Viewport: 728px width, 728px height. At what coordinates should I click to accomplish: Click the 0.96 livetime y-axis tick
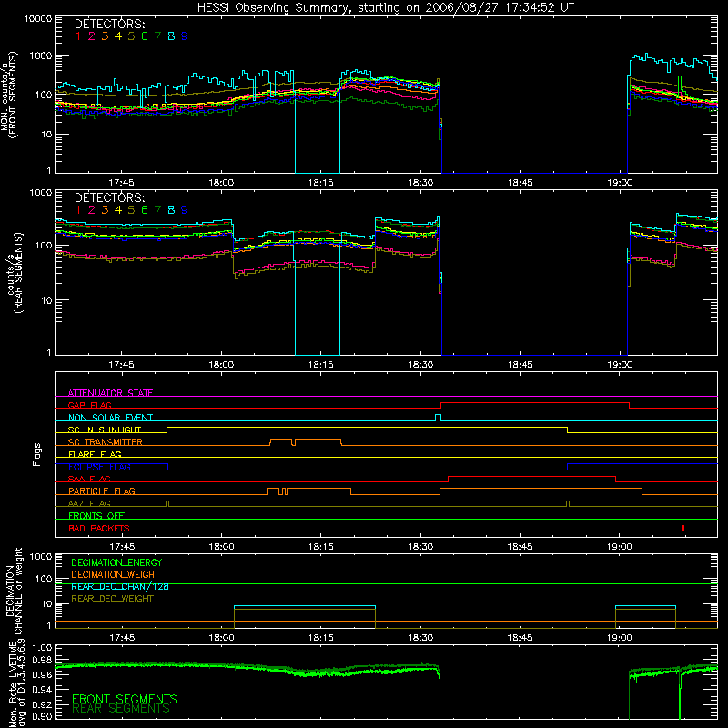tap(42, 674)
